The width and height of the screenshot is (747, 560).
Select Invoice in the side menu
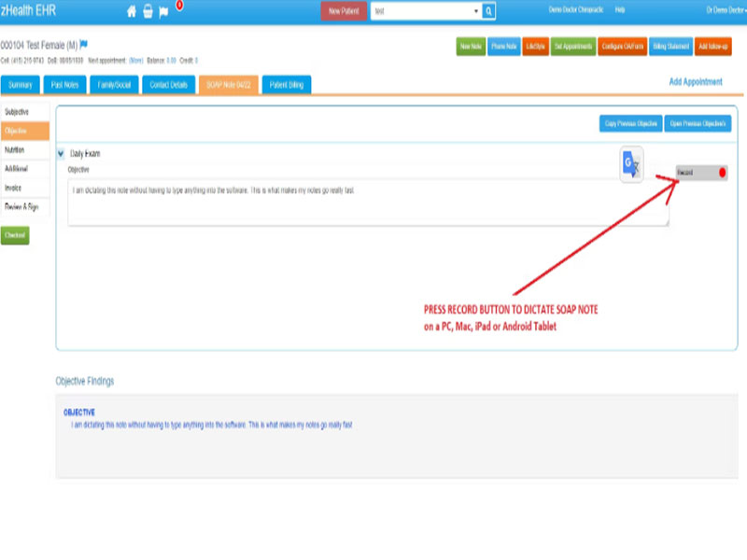25,188
